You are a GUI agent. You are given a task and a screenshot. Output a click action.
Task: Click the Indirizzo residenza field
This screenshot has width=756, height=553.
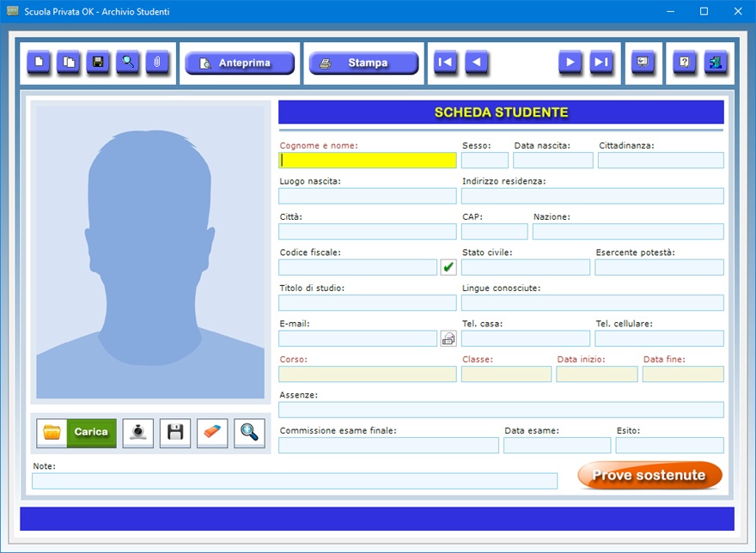point(593,197)
